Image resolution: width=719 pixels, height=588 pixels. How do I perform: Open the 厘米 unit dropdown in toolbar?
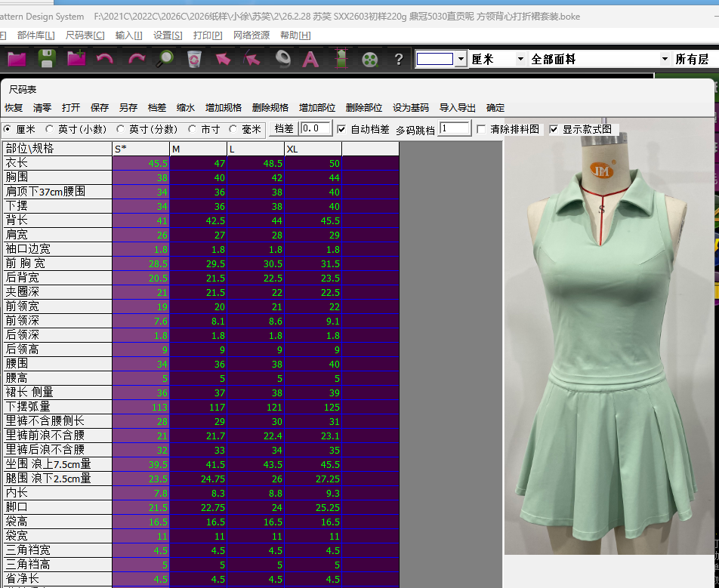[x=520, y=59]
